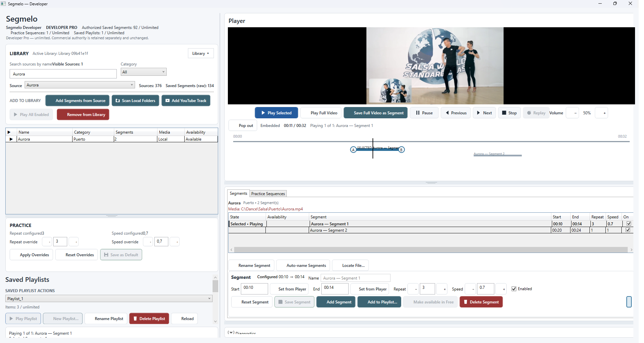
Task: Click Delete Segment button
Action: 481,302
